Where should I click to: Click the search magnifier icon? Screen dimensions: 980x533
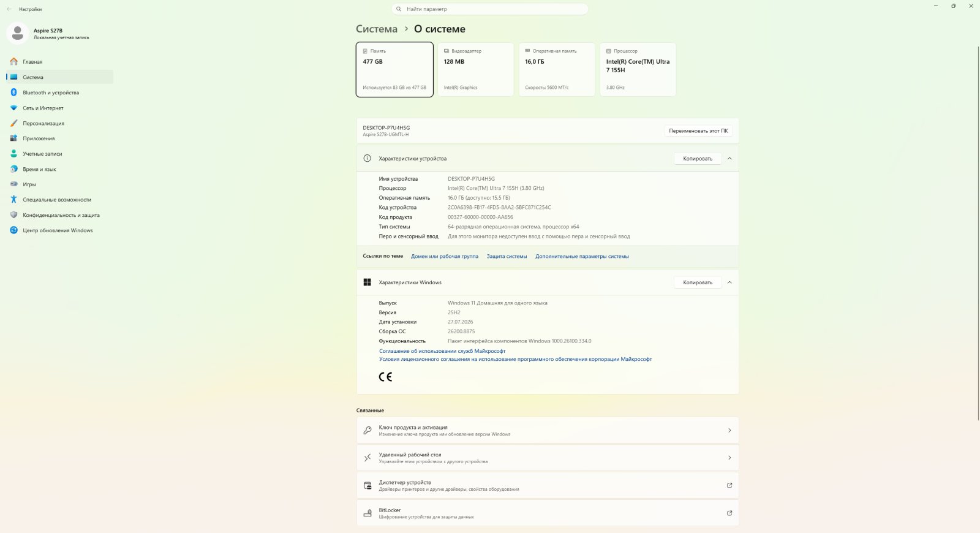[399, 9]
